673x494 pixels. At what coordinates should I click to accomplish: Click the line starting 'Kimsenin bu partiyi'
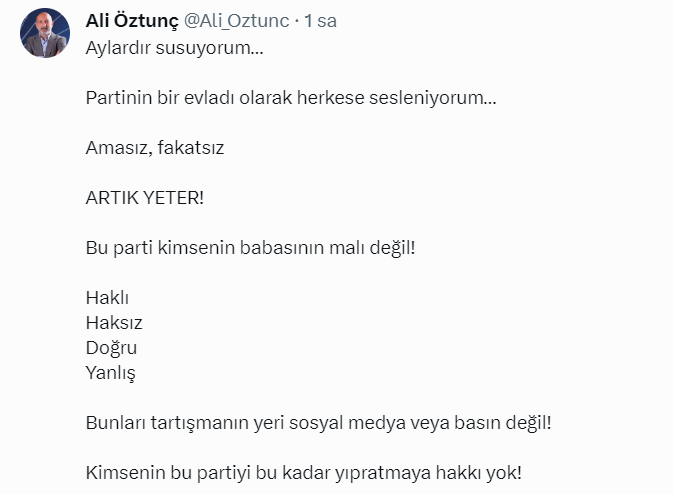tap(304, 473)
